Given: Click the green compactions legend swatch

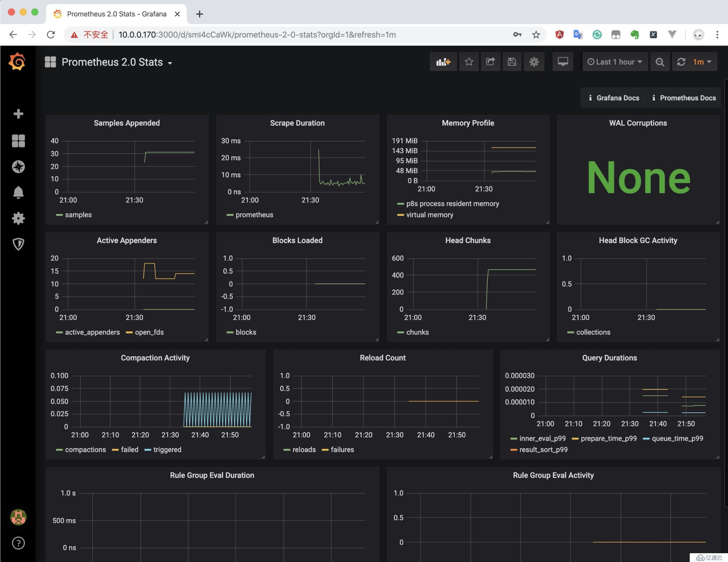Looking at the screenshot, I should (x=59, y=450).
